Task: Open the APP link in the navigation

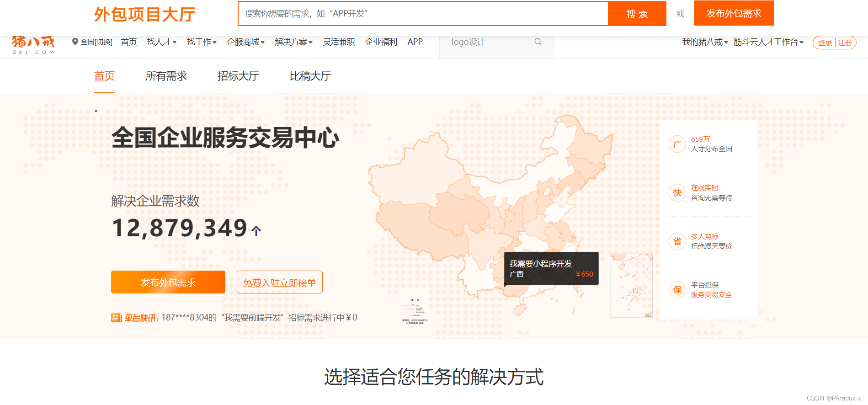Action: pyautogui.click(x=415, y=42)
